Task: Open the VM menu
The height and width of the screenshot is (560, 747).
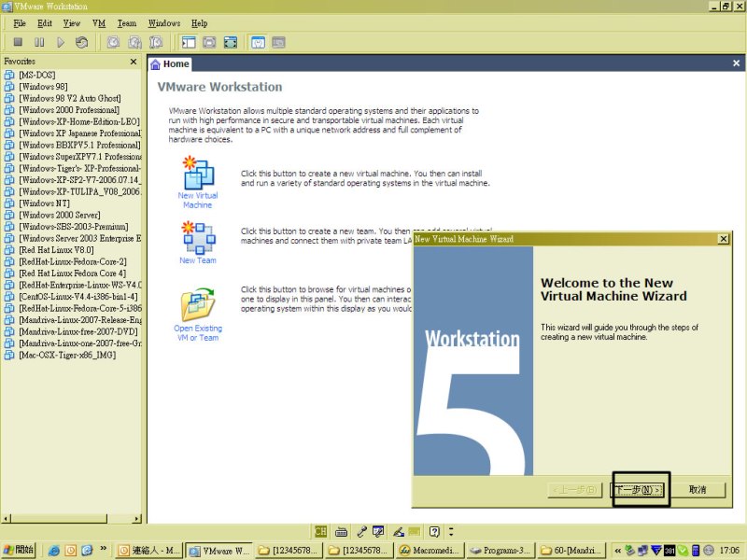Action: (x=99, y=23)
